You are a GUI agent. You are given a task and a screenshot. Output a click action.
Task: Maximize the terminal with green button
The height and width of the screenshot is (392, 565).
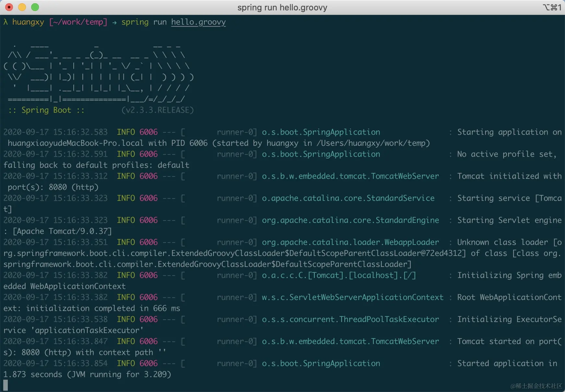(35, 7)
